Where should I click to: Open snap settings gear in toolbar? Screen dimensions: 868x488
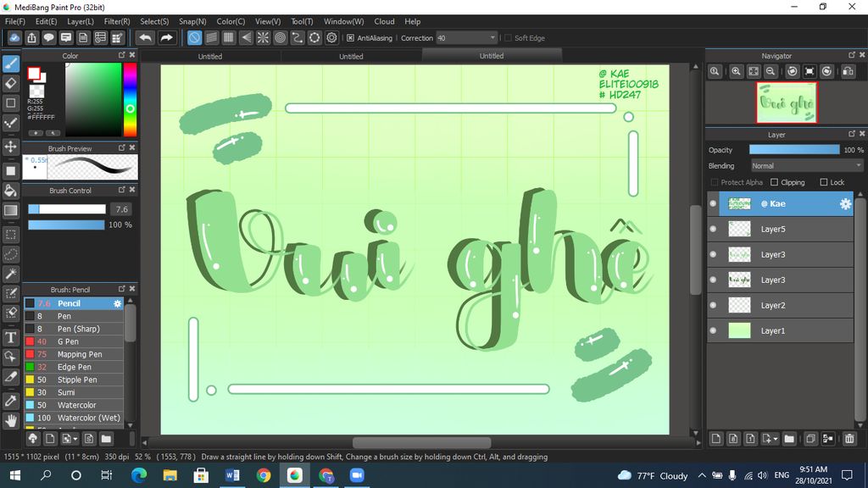[x=331, y=37]
